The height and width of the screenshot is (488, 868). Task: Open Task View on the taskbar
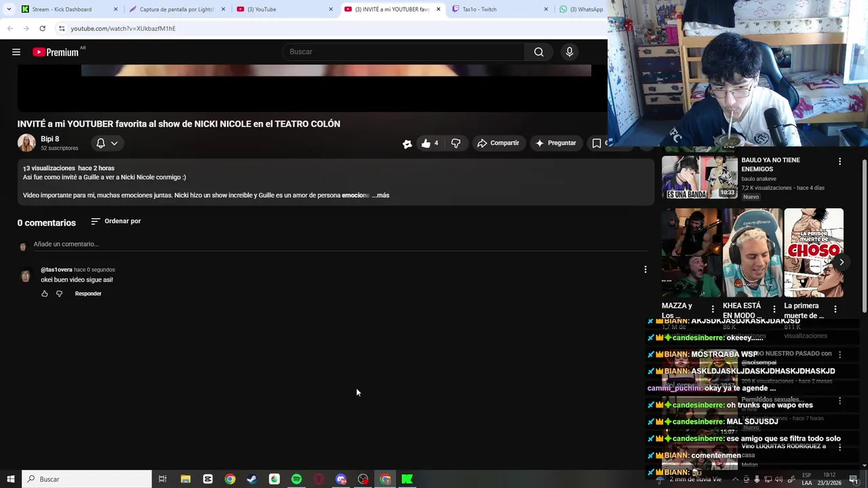coord(163,479)
